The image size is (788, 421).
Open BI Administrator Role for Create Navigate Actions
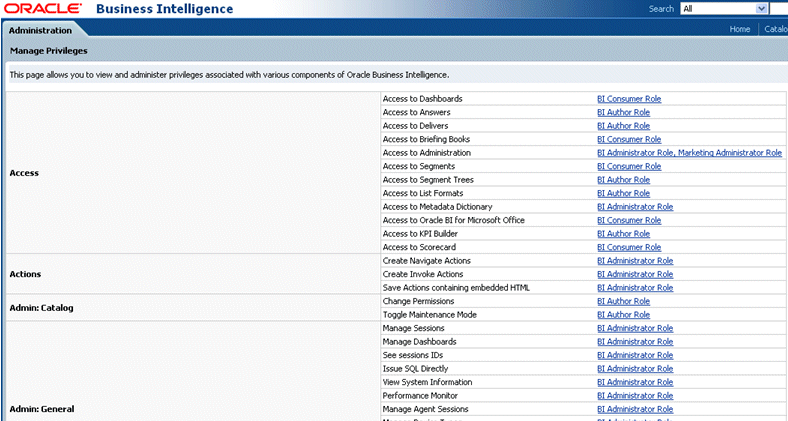(635, 261)
